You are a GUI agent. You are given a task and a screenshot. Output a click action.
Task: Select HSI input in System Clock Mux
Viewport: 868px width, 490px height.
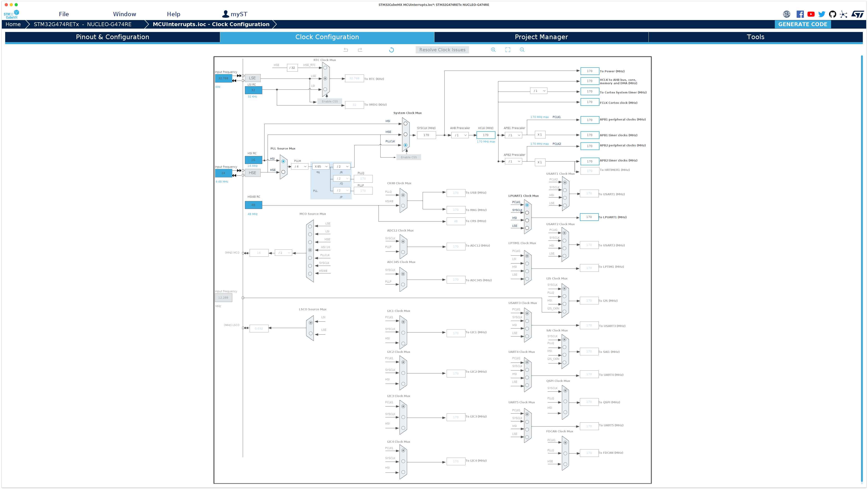click(x=405, y=124)
